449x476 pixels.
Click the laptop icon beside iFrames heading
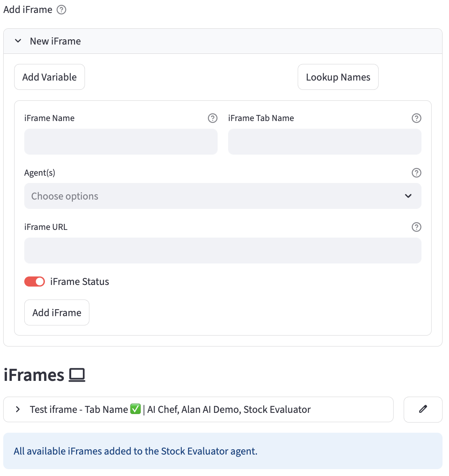point(77,375)
